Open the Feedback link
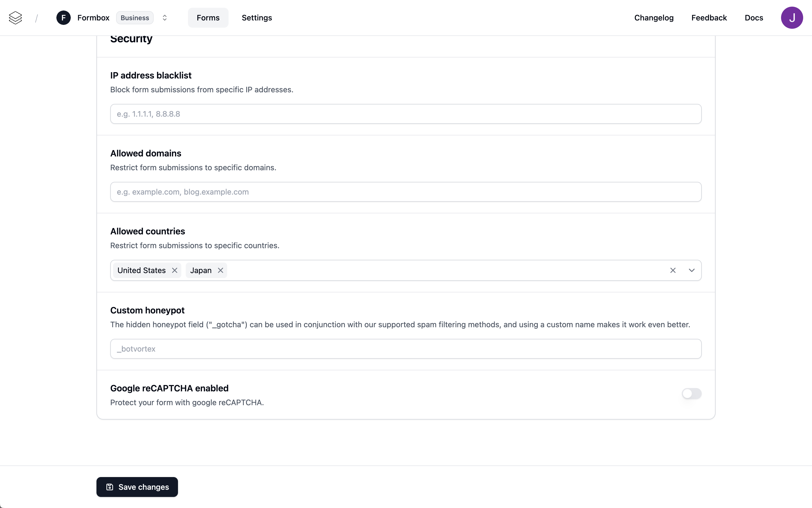The width and height of the screenshot is (812, 508). click(709, 18)
